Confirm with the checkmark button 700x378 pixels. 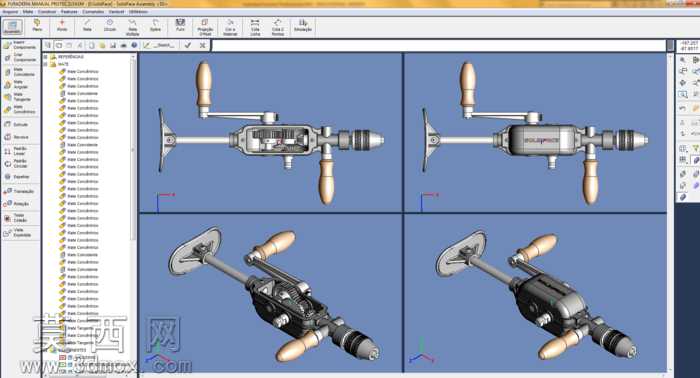pyautogui.click(x=188, y=45)
